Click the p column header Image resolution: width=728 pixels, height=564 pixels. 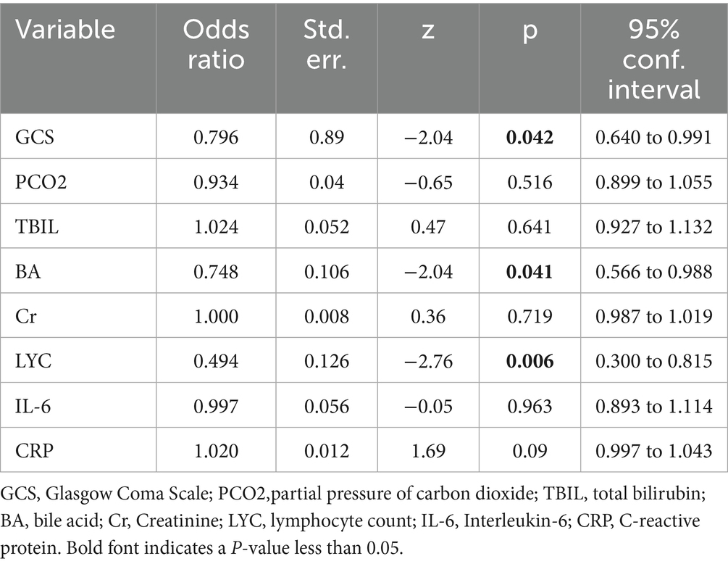coord(529,29)
